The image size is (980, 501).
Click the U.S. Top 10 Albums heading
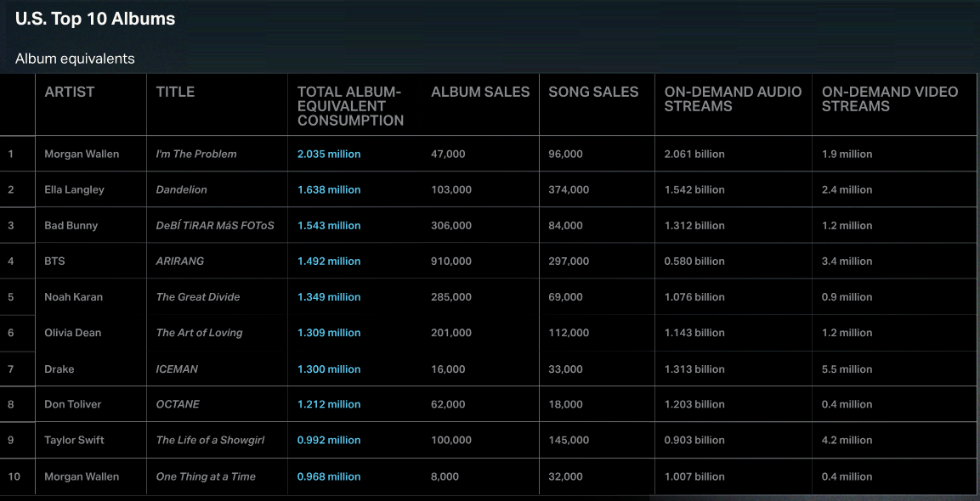[x=95, y=20]
